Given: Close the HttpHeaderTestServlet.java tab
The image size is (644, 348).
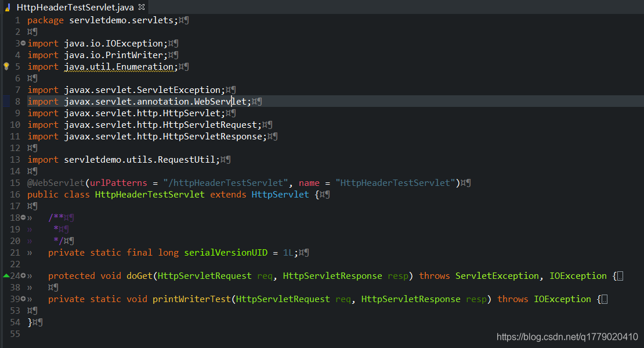Looking at the screenshot, I should pyautogui.click(x=142, y=7).
